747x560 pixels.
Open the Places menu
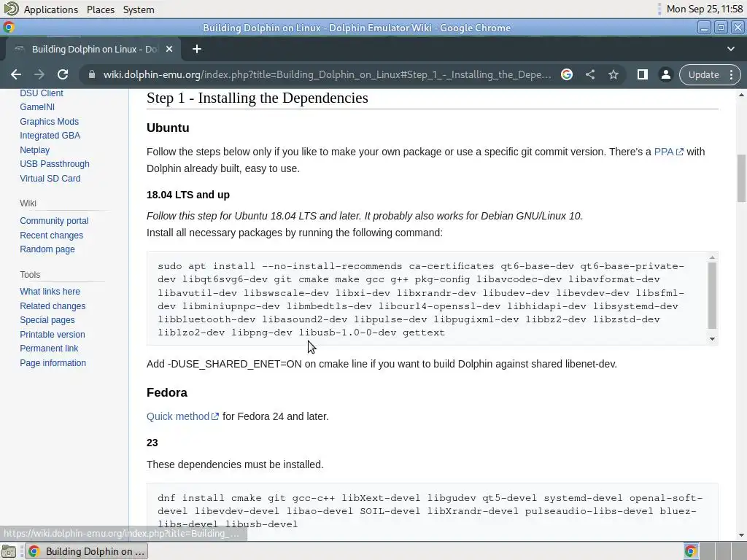click(101, 9)
